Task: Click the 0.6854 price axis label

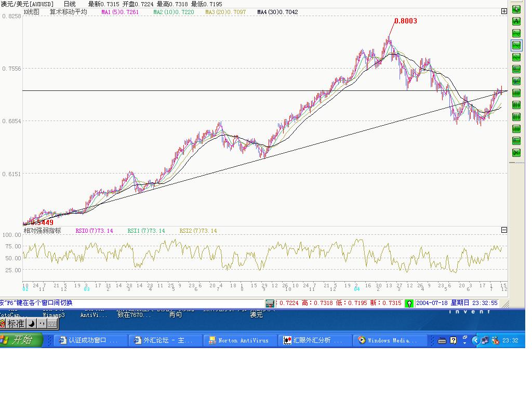Action: (x=11, y=121)
